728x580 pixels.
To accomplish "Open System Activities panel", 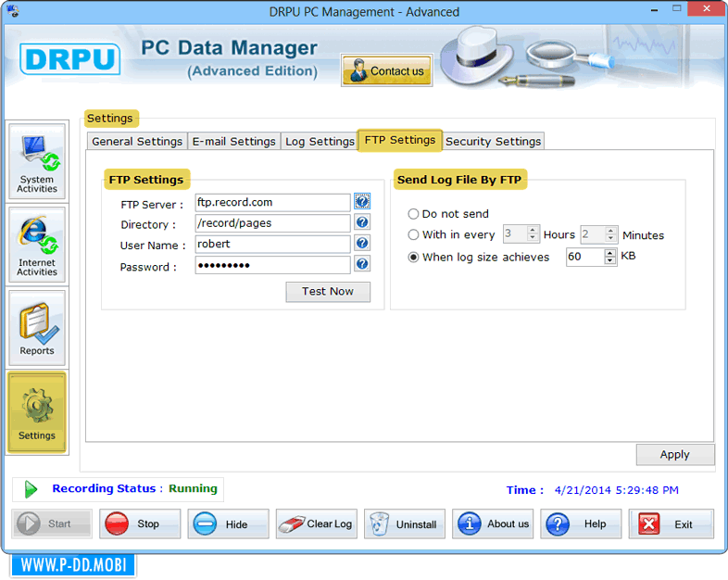I will click(37, 161).
